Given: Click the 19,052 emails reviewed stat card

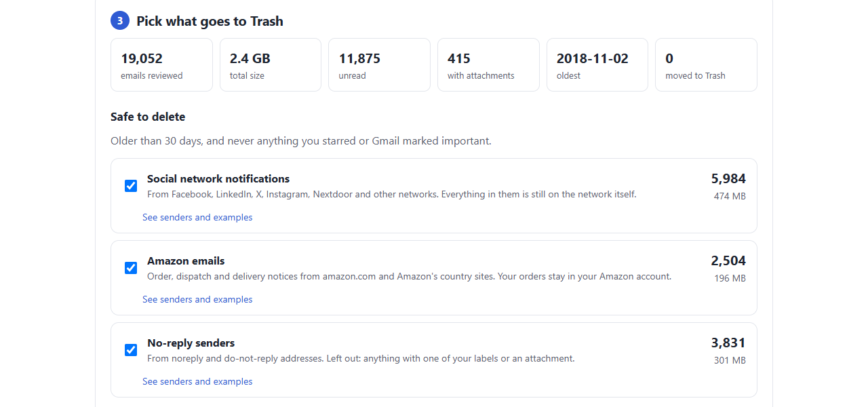Looking at the screenshot, I should point(161,64).
